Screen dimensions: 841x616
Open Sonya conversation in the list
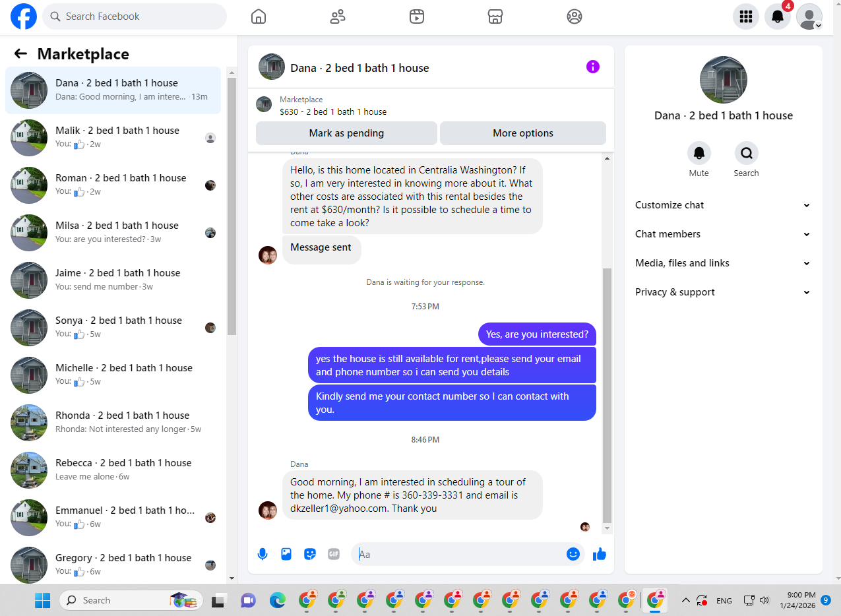[x=113, y=328]
